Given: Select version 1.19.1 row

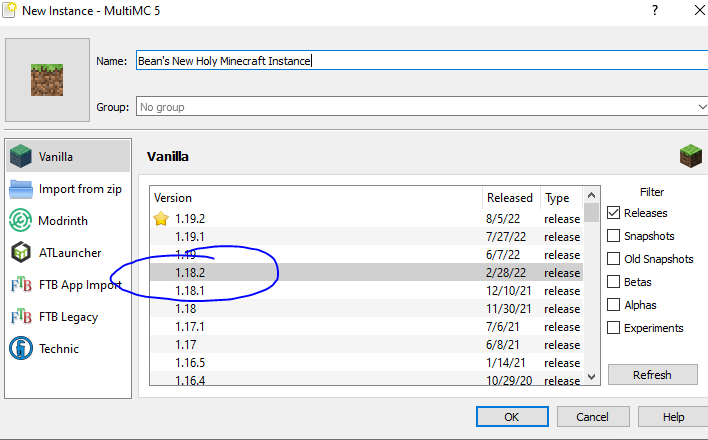Looking at the screenshot, I should click(366, 237).
